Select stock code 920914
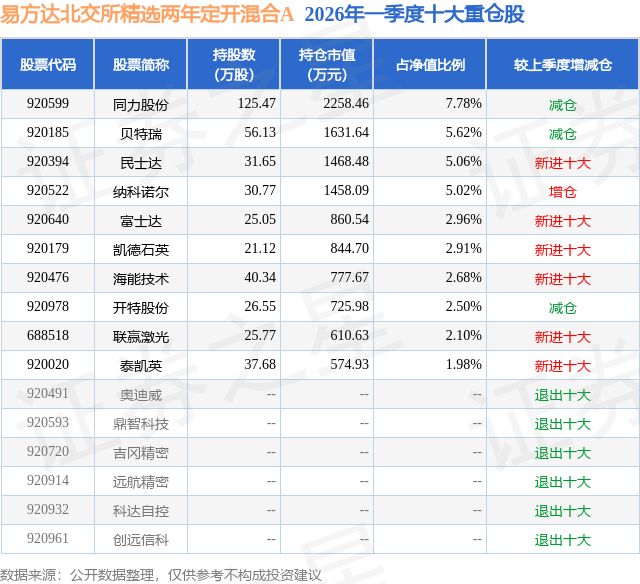This screenshot has height=584, width=640. click(48, 480)
